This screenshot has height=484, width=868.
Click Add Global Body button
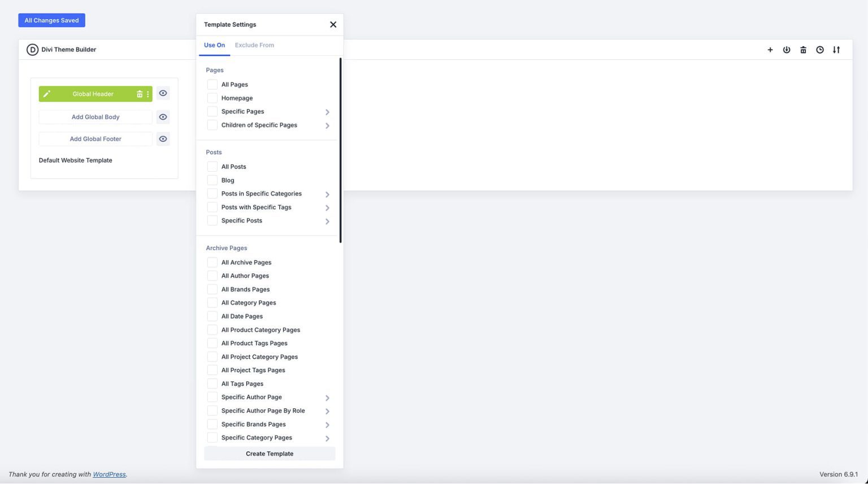(96, 117)
